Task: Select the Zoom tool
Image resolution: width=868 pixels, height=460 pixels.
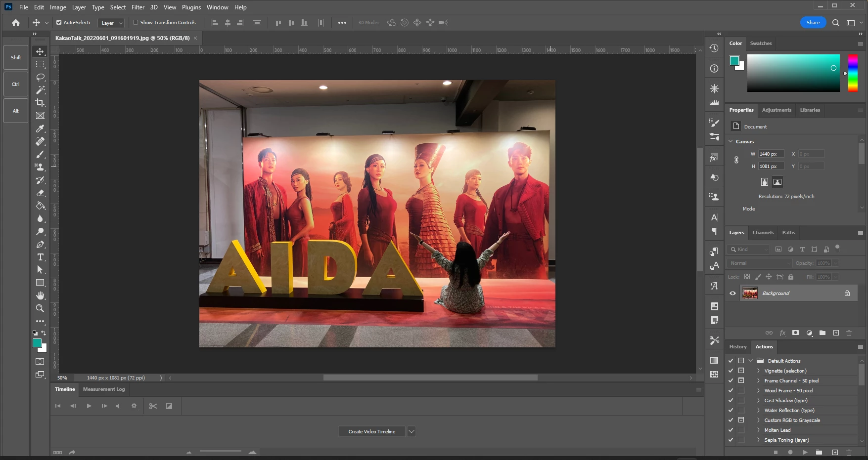Action: [x=40, y=308]
